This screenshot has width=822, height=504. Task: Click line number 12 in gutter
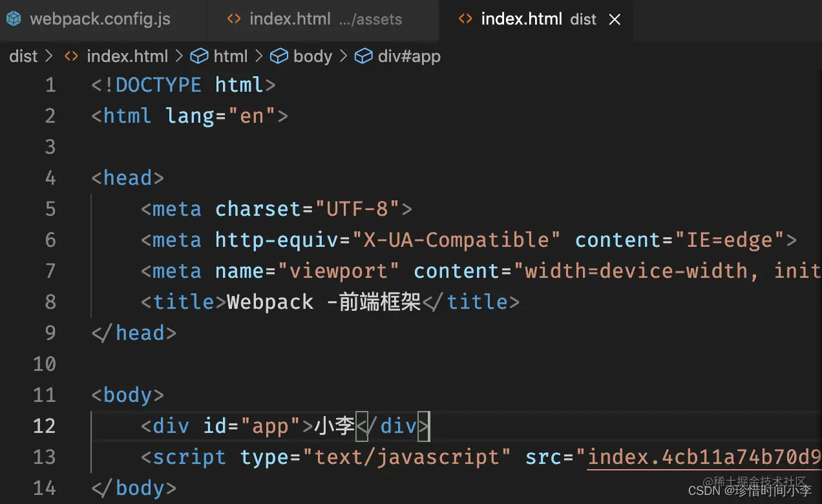(44, 426)
